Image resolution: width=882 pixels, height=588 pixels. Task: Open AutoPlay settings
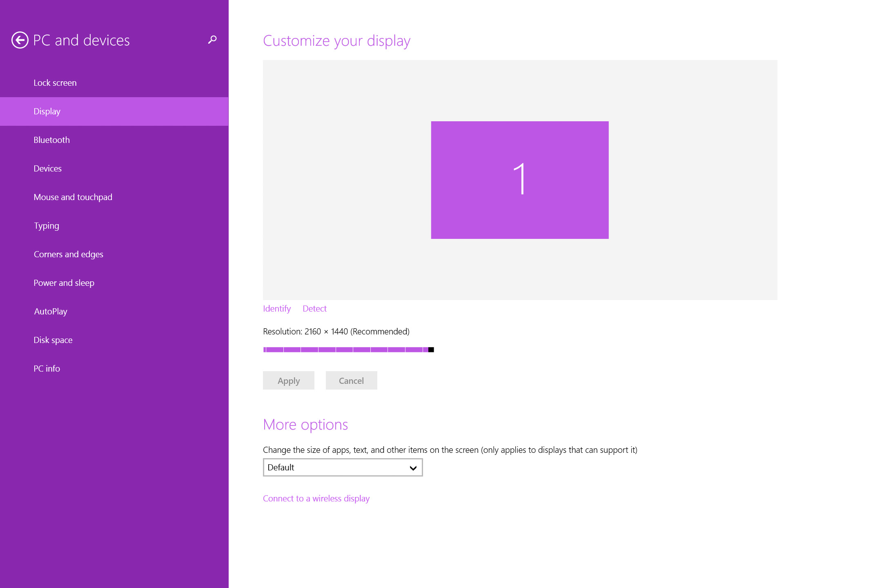click(x=114, y=312)
